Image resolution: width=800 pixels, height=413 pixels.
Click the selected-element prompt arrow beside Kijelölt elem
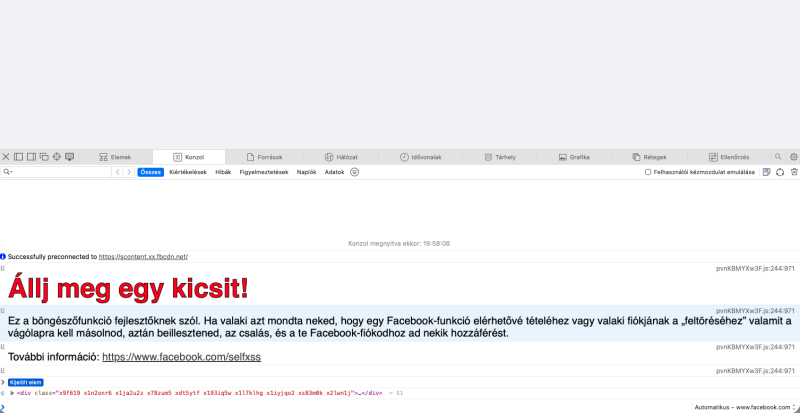point(3,382)
